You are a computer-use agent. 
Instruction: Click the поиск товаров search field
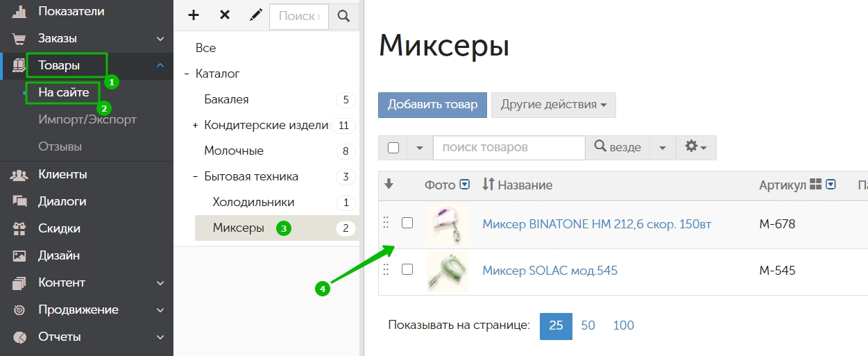coord(509,147)
